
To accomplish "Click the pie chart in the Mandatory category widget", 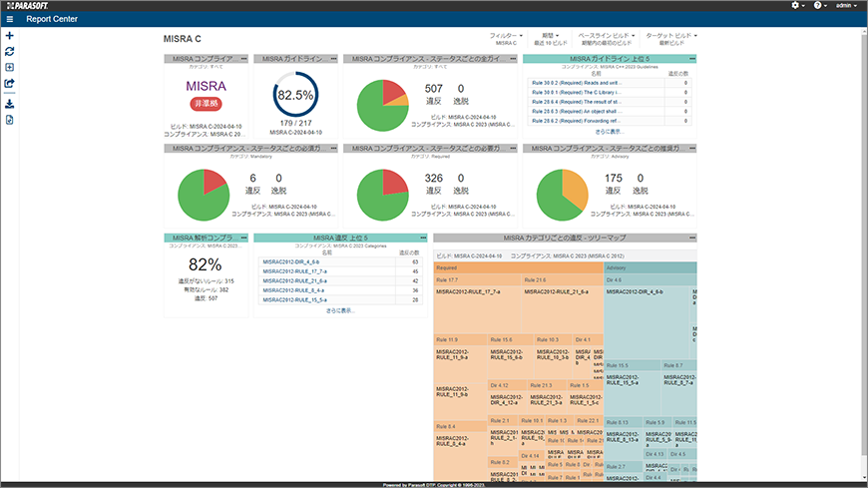I will tap(204, 195).
